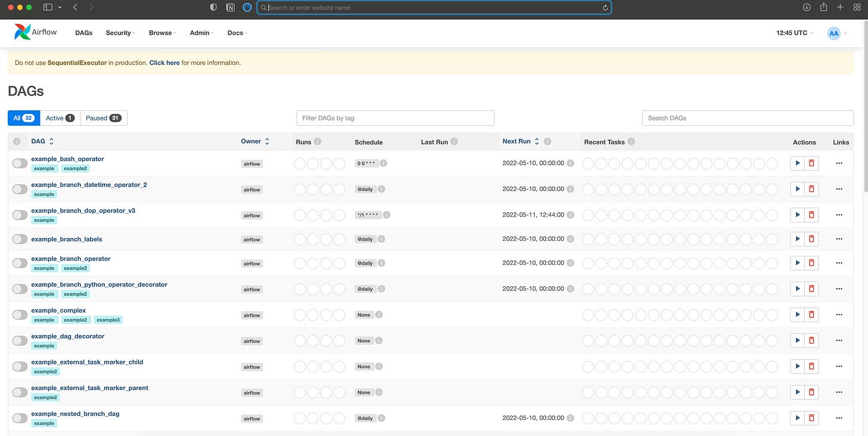The width and height of the screenshot is (868, 436).
Task: Delete the example_complex DAG
Action: (811, 314)
